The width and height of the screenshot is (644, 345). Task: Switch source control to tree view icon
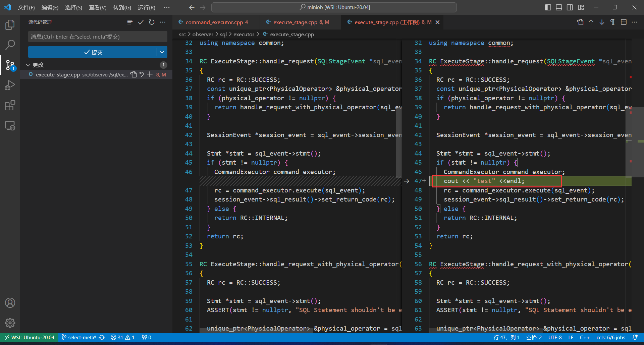(x=130, y=22)
